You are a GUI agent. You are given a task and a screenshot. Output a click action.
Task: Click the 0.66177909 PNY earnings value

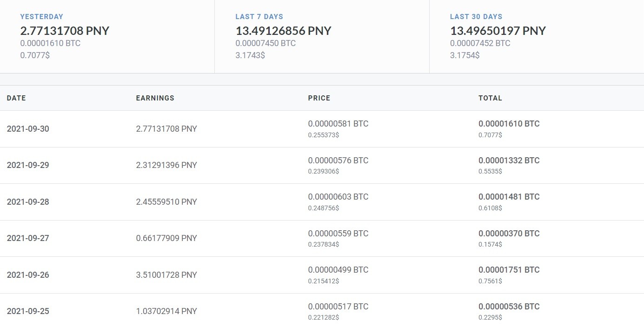pos(166,238)
